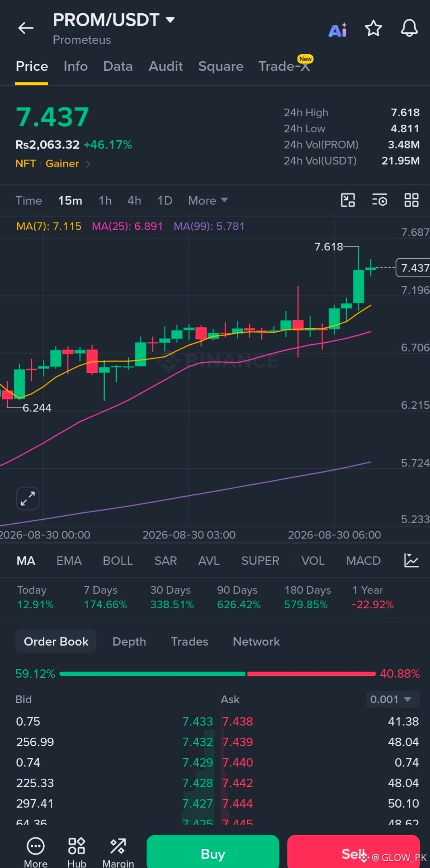The width and height of the screenshot is (430, 868).
Task: Select the Order Book tab
Action: (56, 641)
